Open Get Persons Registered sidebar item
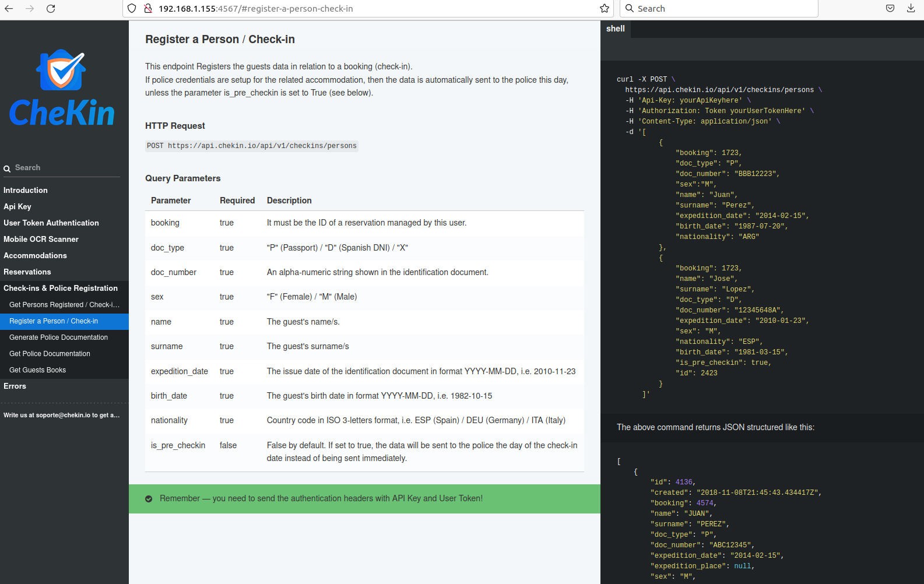Screen dimensions: 924x584 [x=64, y=305]
